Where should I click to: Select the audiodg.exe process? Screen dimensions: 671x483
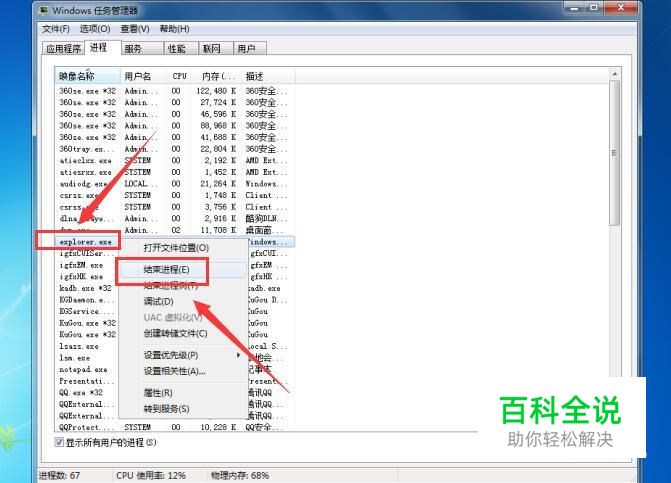tap(175, 184)
